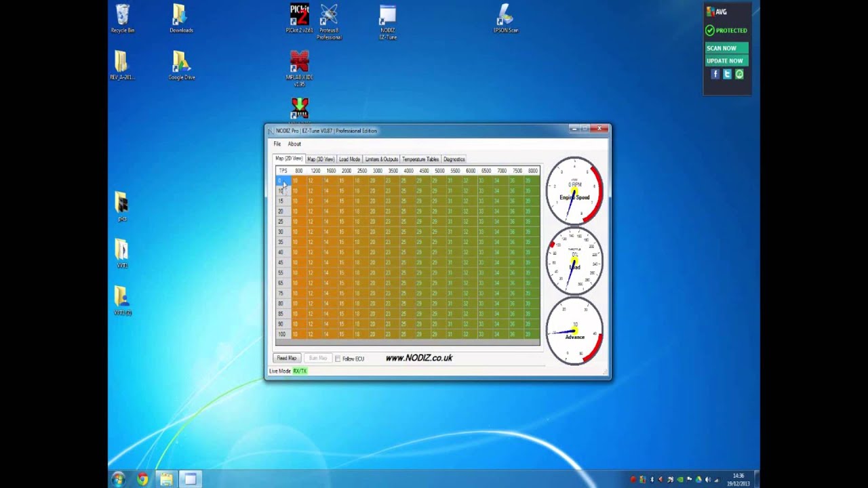Click the Read Map button
The height and width of the screenshot is (488, 868).
(x=286, y=358)
